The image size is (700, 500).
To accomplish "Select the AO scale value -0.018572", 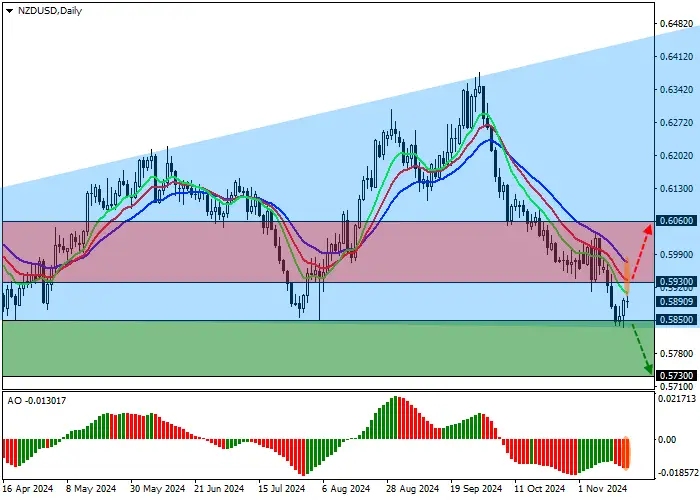I will point(678,472).
